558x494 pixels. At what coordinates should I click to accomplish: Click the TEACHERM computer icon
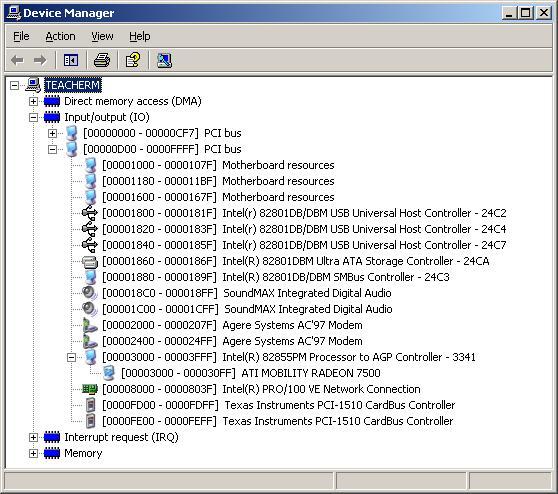pos(34,85)
